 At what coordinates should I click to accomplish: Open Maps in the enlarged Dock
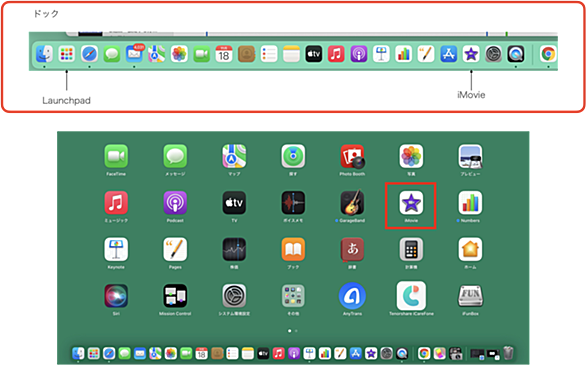(157, 54)
